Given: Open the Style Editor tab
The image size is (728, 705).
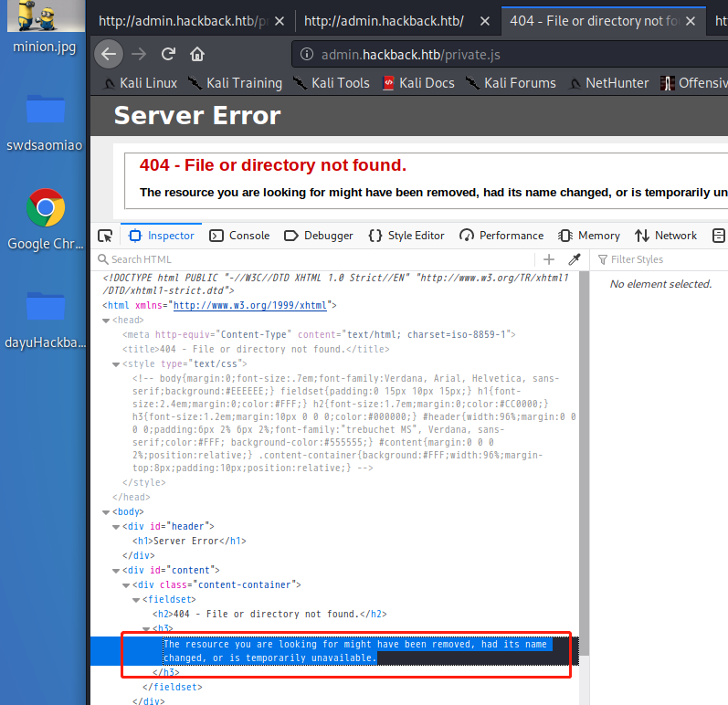Looking at the screenshot, I should pos(406,236).
